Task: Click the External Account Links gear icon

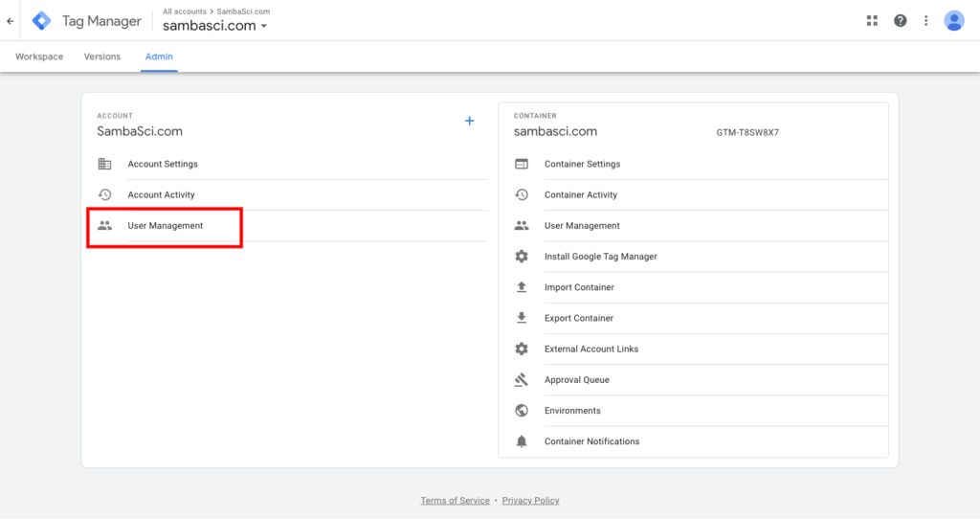Action: click(522, 349)
